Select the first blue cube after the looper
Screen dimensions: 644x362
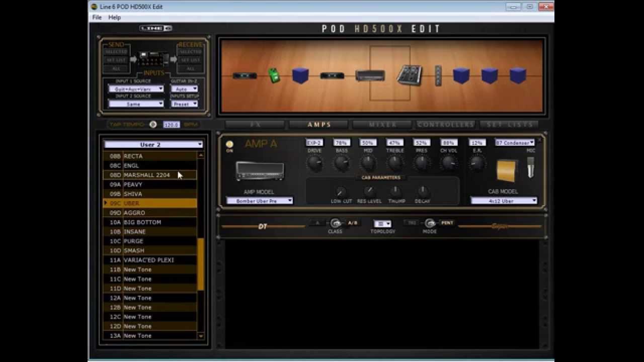(x=461, y=76)
